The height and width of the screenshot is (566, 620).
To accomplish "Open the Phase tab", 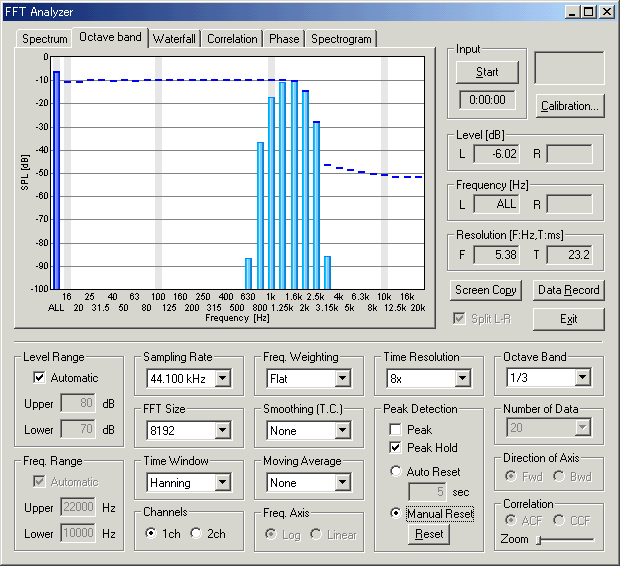I will tap(284, 39).
